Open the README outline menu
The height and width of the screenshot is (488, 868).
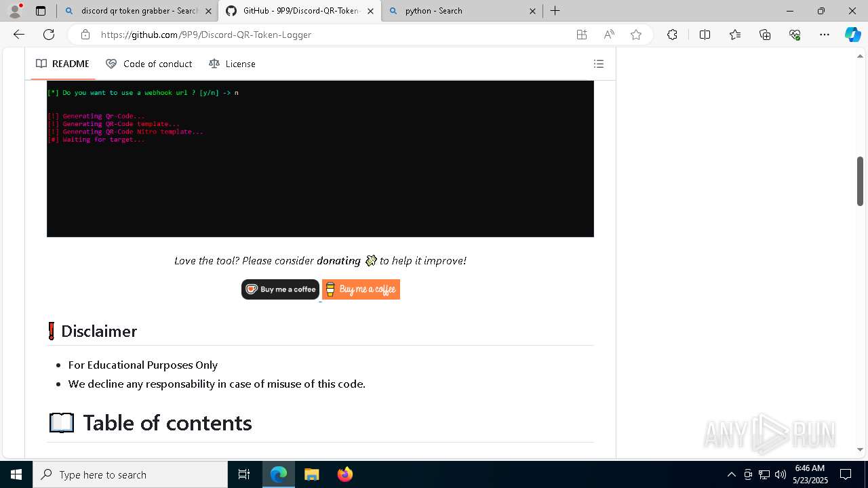click(599, 64)
